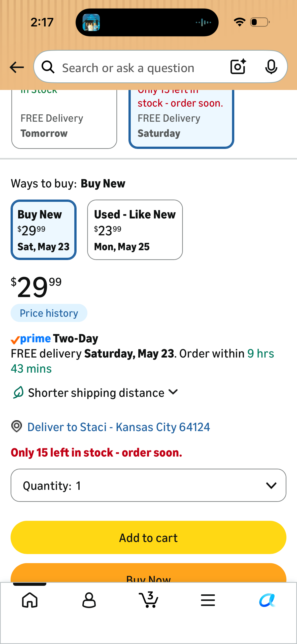Go to Home tab icon
This screenshot has height=644, width=297.
pyautogui.click(x=30, y=600)
